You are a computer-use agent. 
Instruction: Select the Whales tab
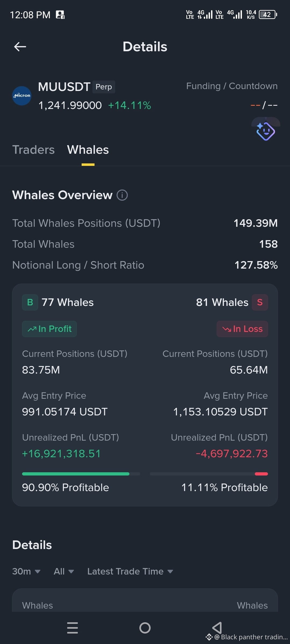pos(88,150)
